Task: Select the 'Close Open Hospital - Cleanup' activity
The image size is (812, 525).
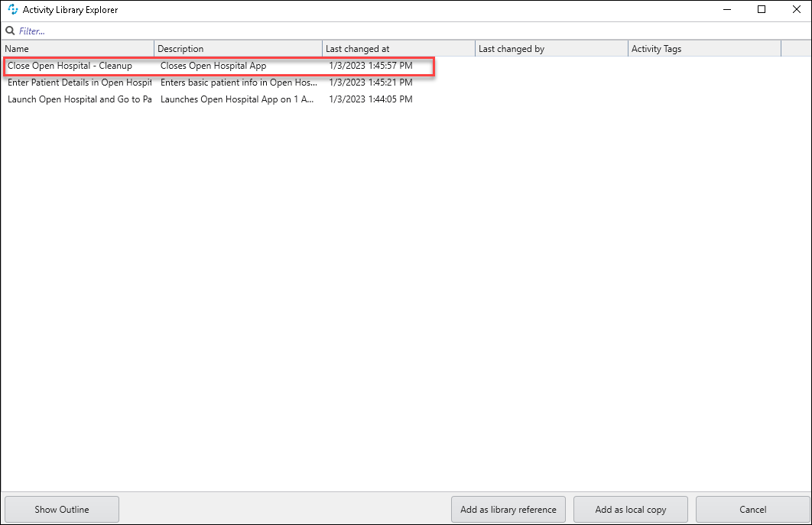Action: pos(70,66)
